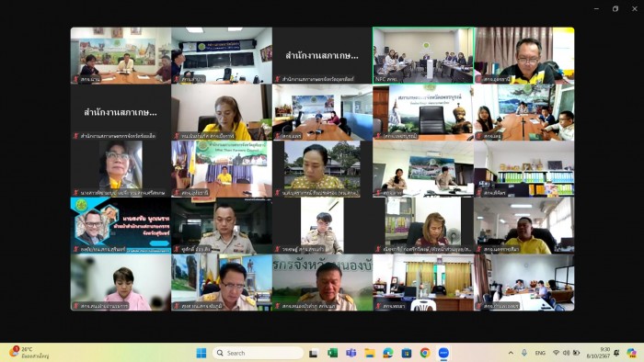Select the highlighted NFC participant video tile
The image size is (644, 362).
click(423, 55)
